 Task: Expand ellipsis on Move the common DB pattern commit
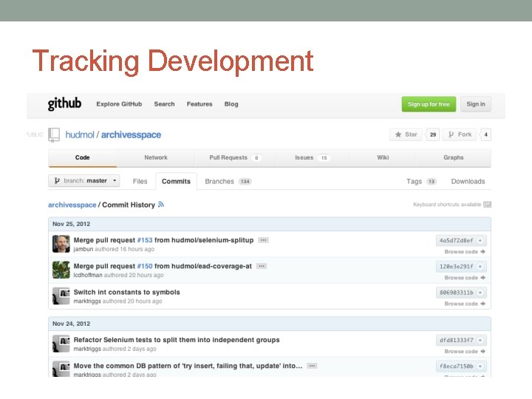pos(312,366)
